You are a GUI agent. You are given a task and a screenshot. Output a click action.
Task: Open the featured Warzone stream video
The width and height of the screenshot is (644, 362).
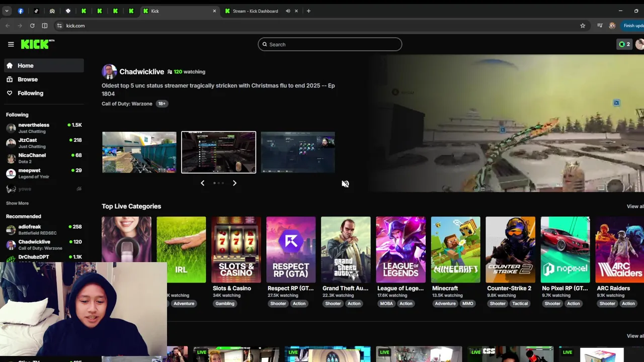click(506, 123)
